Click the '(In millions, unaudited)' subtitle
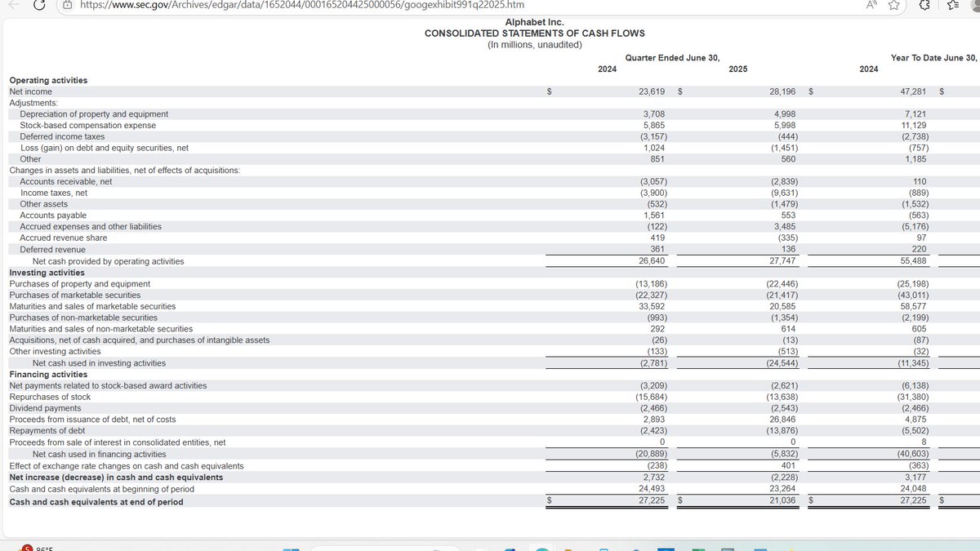This screenshot has width=980, height=551. [534, 44]
